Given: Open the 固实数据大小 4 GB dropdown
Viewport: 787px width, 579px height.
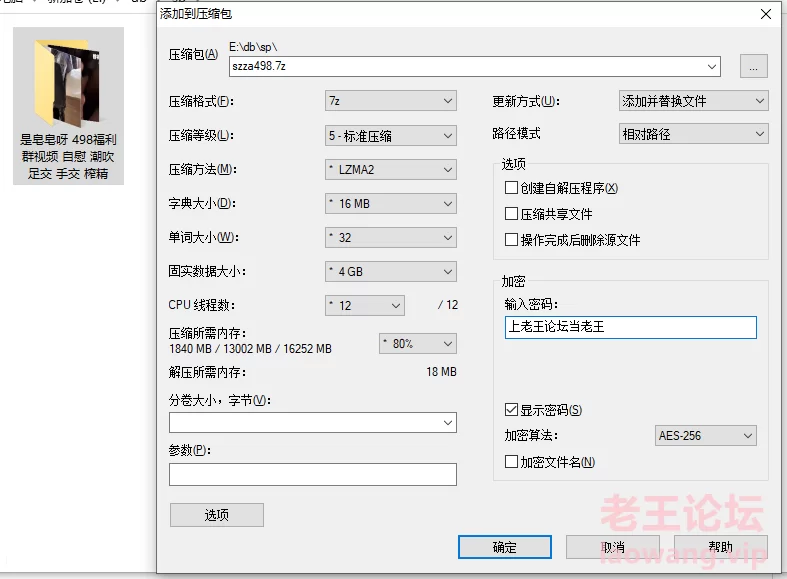Looking at the screenshot, I should tap(390, 271).
